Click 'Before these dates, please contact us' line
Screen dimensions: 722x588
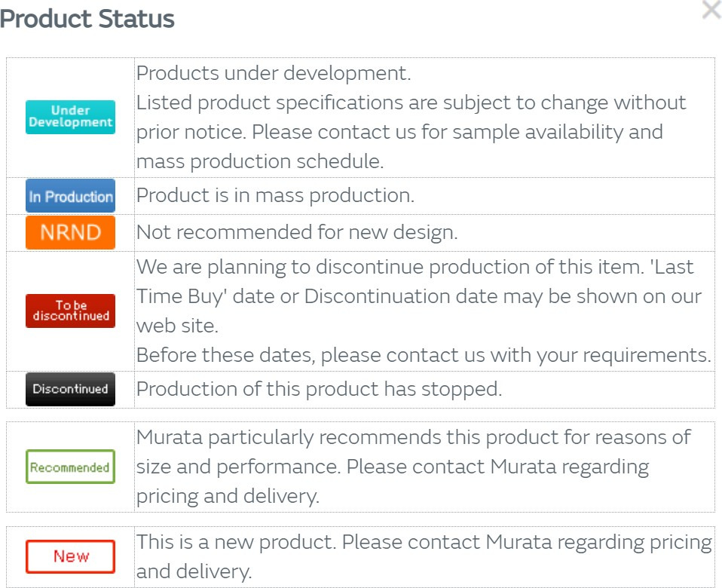click(424, 354)
